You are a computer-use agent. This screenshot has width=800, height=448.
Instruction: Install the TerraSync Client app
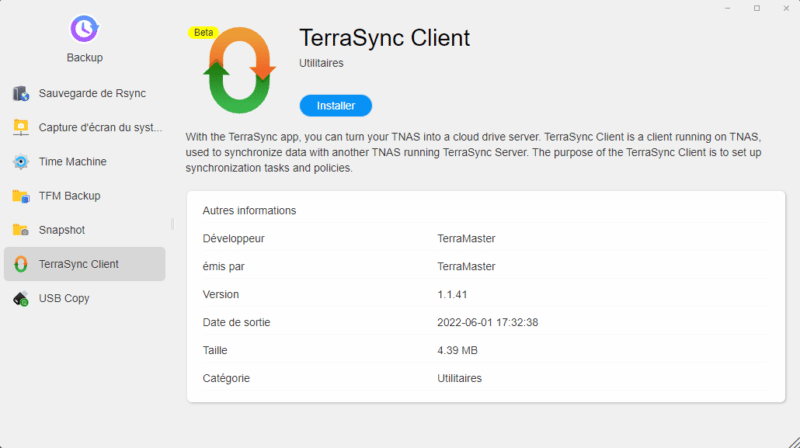click(x=336, y=106)
